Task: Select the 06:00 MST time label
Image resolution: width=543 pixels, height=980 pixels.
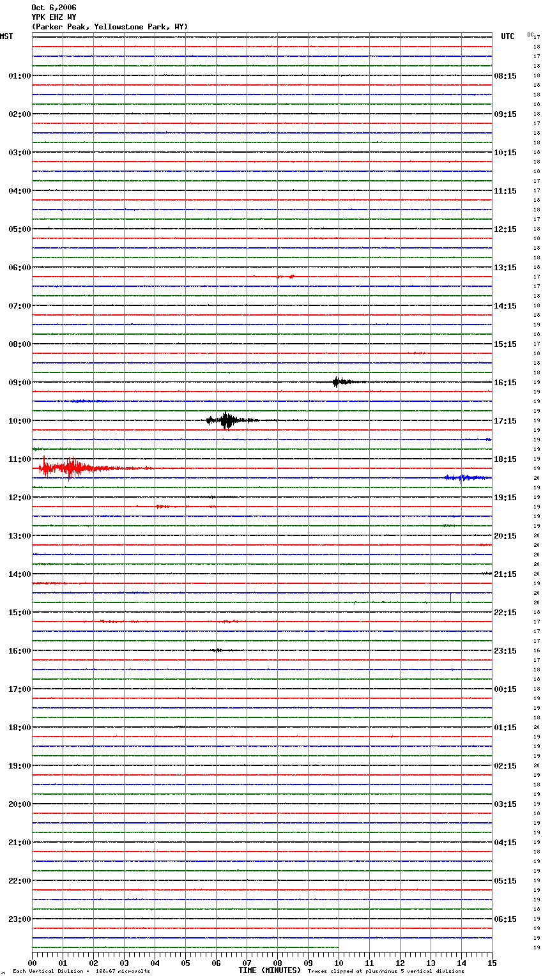Action: pyautogui.click(x=19, y=268)
